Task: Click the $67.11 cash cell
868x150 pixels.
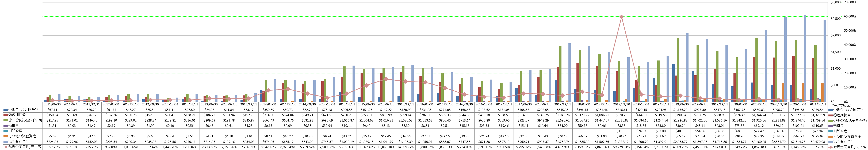Action: 53,110
